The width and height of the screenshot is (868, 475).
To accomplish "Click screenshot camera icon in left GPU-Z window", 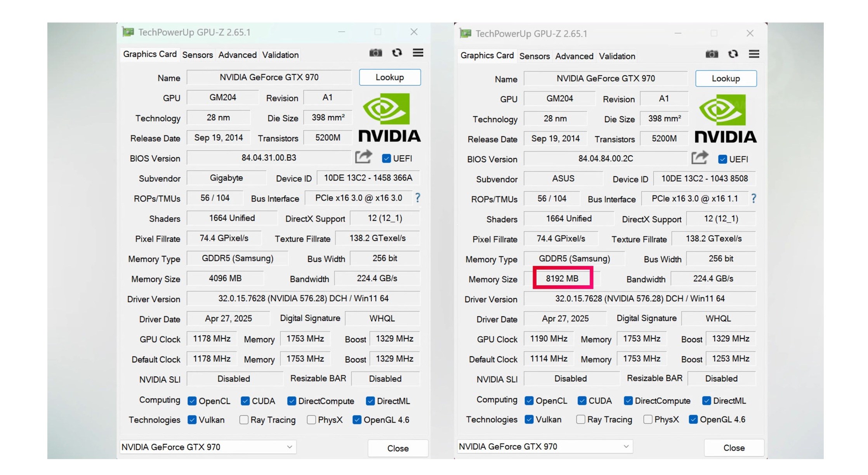I will tap(375, 52).
